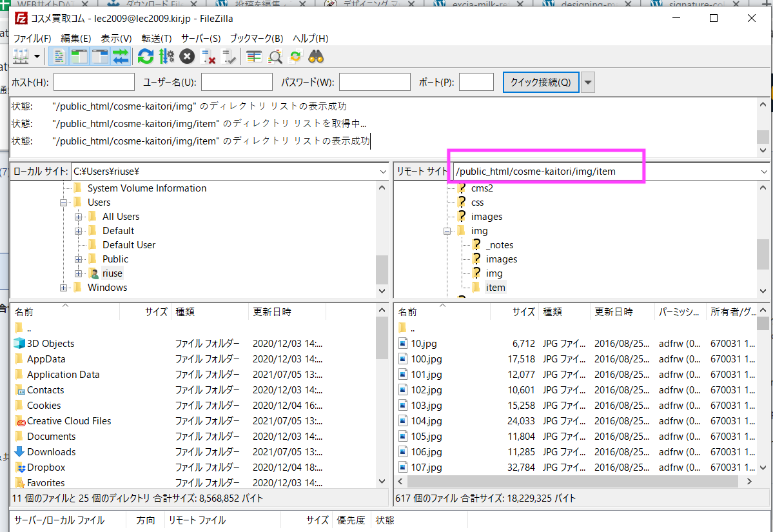This screenshot has width=773, height=532.
Task: Open the quick connect history dropdown
Action: coord(587,83)
